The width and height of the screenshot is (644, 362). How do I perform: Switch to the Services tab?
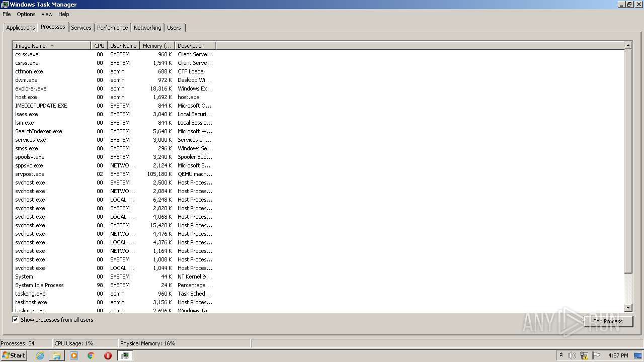click(x=81, y=28)
